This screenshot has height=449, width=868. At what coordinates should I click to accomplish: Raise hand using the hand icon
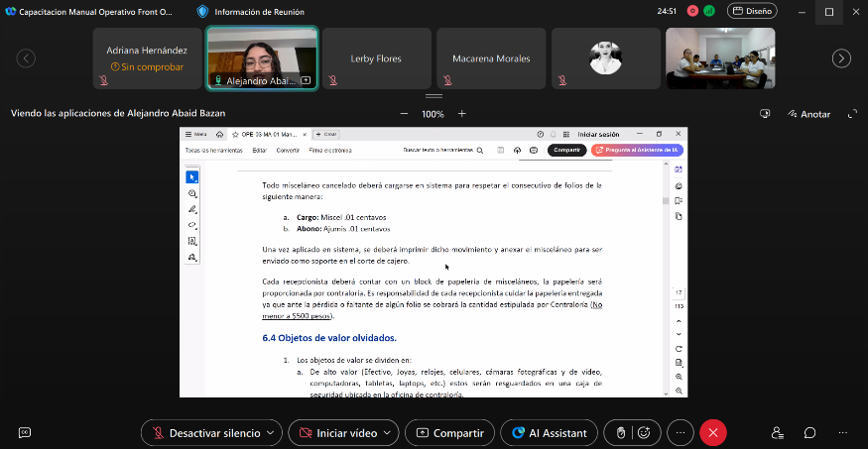pos(621,433)
